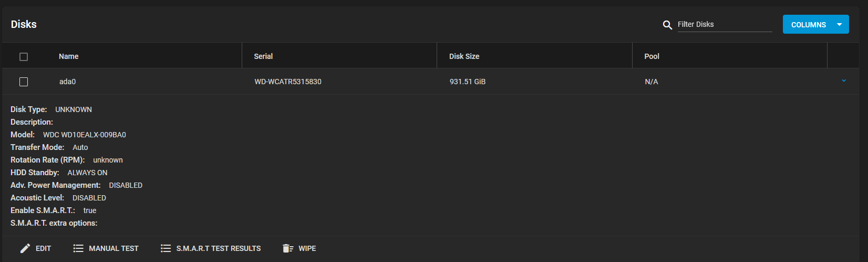Click the list icon beside Manual Test
The image size is (868, 262).
(78, 248)
